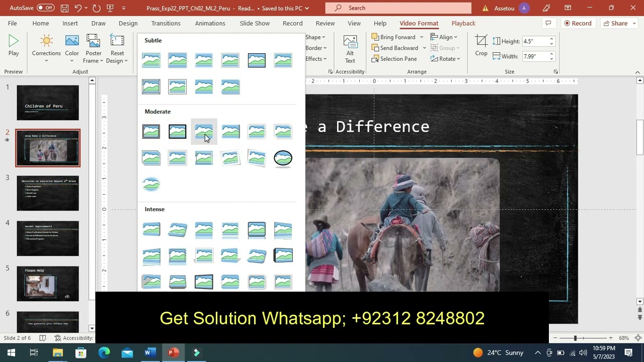Open the Windows Start menu
The width and height of the screenshot is (644, 362).
click(11, 352)
